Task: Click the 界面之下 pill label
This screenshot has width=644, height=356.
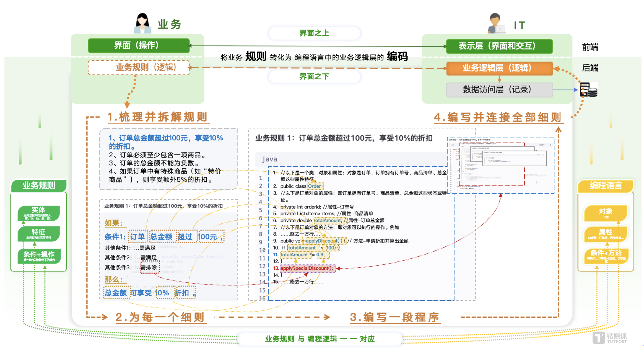Action: click(x=315, y=76)
